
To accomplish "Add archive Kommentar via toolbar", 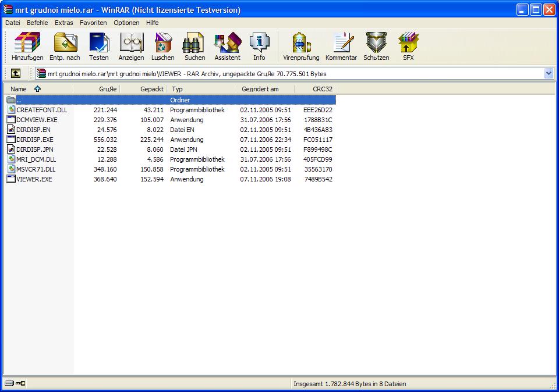I will [x=341, y=47].
